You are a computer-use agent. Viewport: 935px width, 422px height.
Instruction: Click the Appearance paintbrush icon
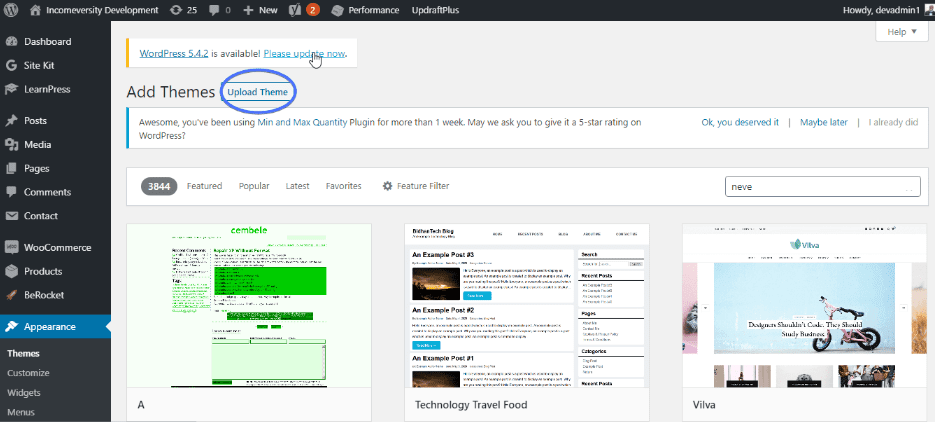(11, 327)
